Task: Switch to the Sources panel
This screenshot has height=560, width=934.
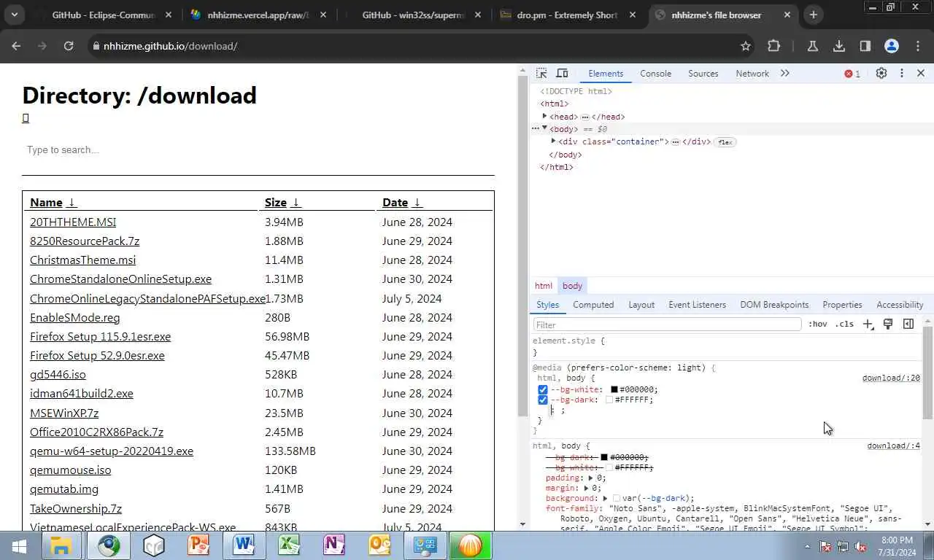Action: (x=703, y=74)
